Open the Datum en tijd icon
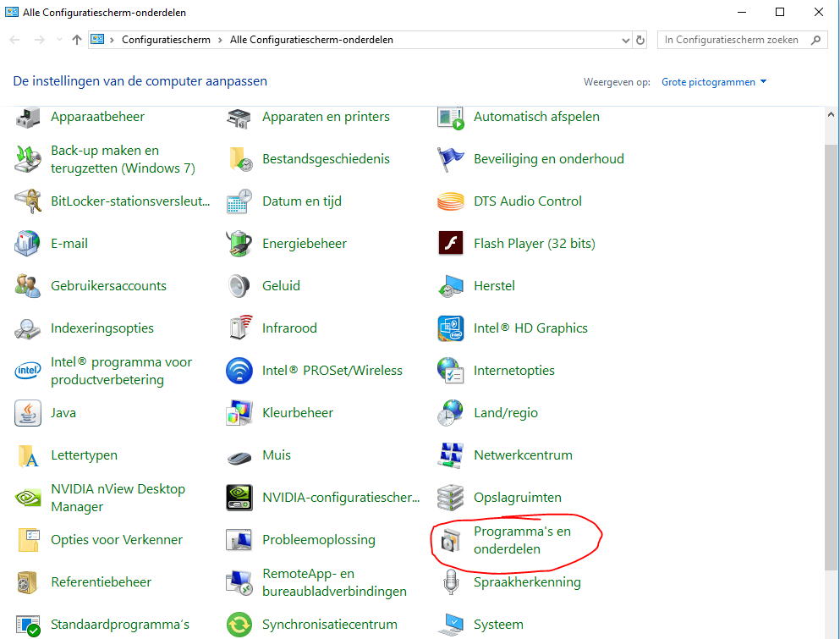The image size is (840, 639). [239, 201]
